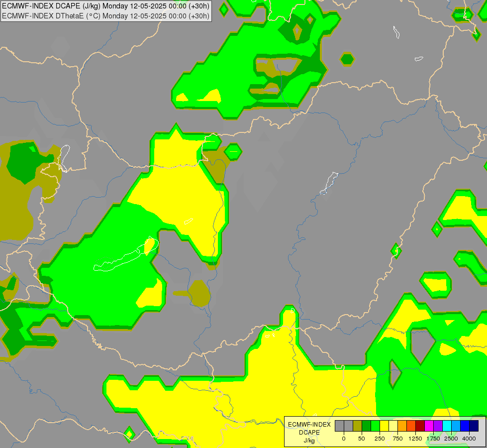Viewport: 487px width, 448px height.
Task: Pick the red-orange legend swatch
Action: (411, 426)
